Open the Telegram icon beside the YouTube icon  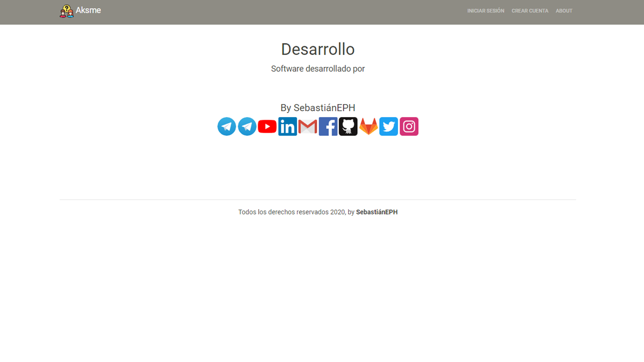coord(247,126)
